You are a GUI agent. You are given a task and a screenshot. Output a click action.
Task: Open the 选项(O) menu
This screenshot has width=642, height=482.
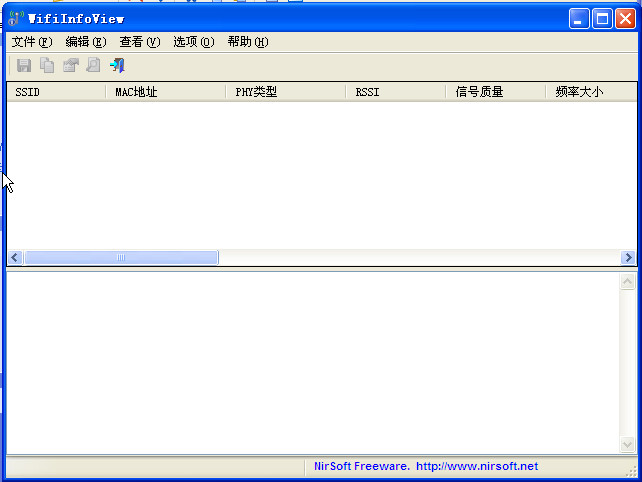194,42
